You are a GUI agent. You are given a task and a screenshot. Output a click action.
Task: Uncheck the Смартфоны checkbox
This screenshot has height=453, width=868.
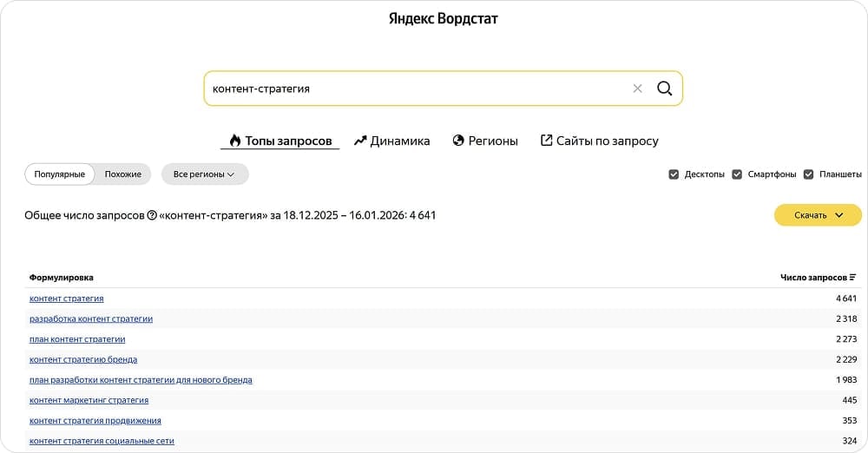[x=737, y=174]
